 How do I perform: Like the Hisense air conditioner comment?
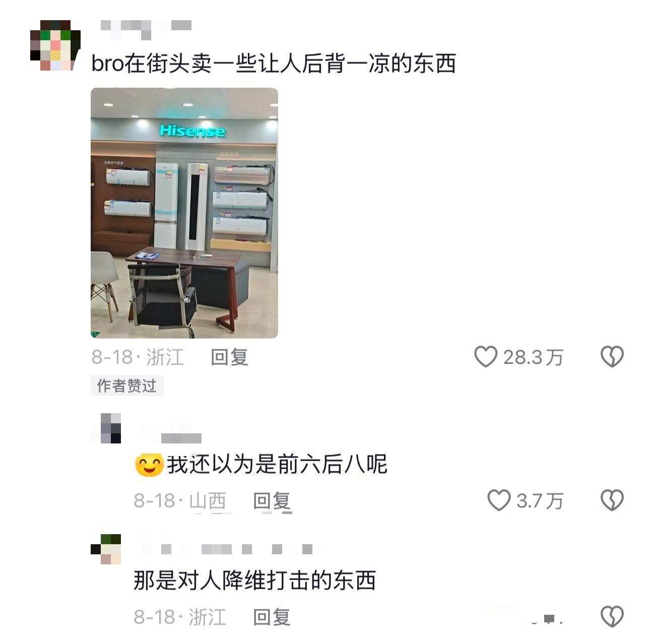coord(486,357)
